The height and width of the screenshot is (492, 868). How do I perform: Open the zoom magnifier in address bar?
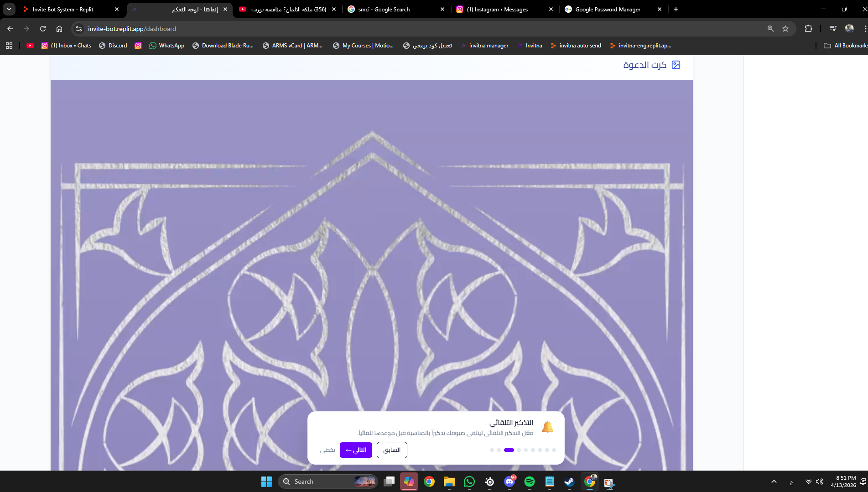coord(770,29)
